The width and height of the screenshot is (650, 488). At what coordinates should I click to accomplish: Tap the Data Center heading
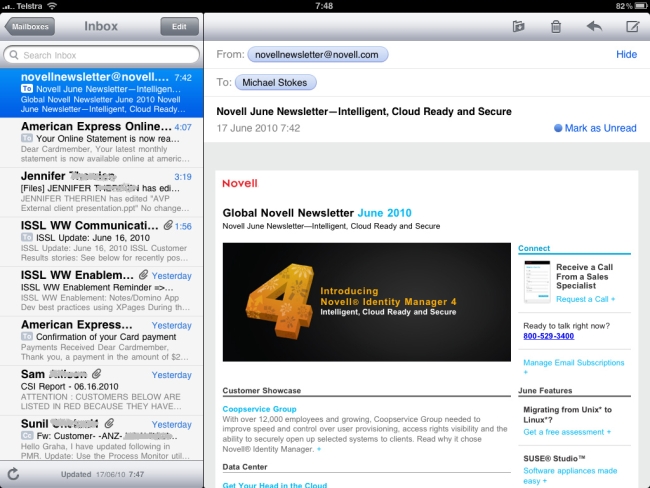click(x=245, y=467)
